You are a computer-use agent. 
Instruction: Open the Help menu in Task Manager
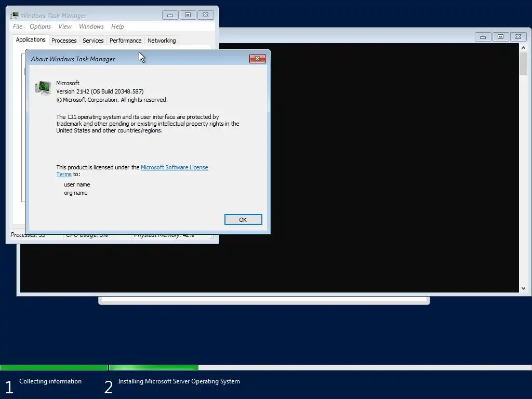pos(117,26)
